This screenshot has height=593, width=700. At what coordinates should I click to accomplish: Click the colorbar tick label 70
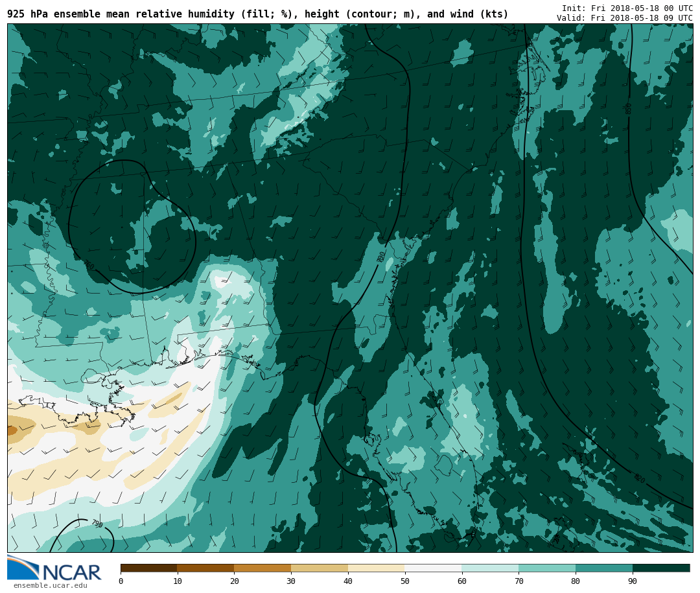tap(519, 581)
